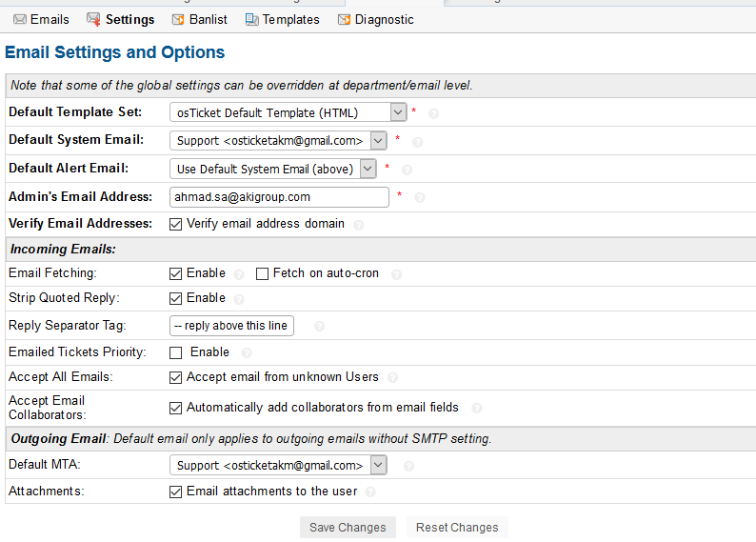The width and height of the screenshot is (756, 542).
Task: Open help tip for Admin's Email Address
Action: (420, 198)
